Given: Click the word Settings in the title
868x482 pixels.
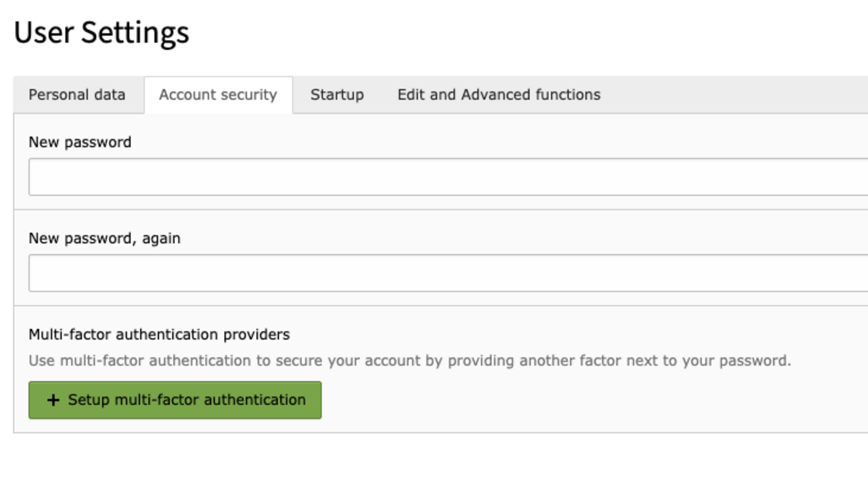Looking at the screenshot, I should 135,33.
